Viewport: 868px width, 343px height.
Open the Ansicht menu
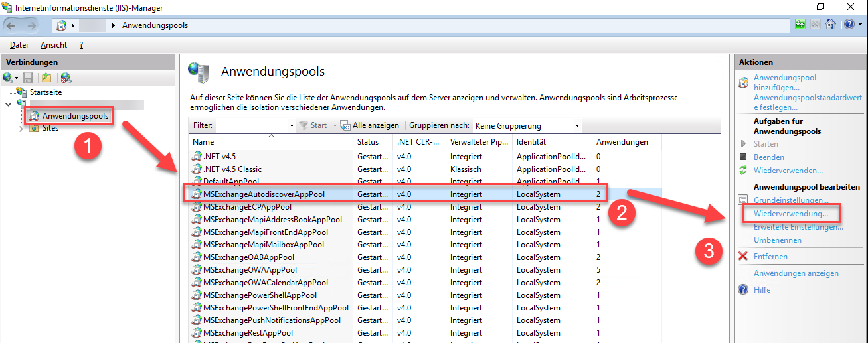[53, 45]
